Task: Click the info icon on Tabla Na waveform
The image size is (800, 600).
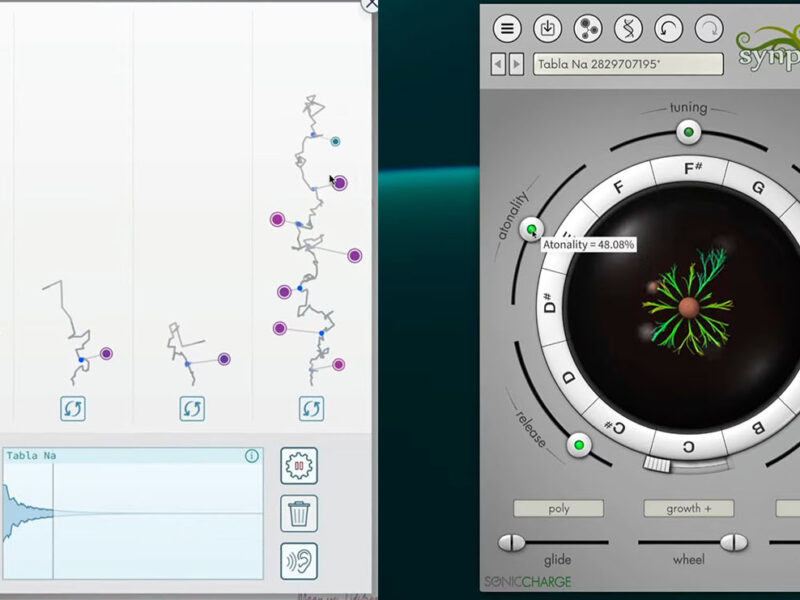Action: click(x=252, y=456)
